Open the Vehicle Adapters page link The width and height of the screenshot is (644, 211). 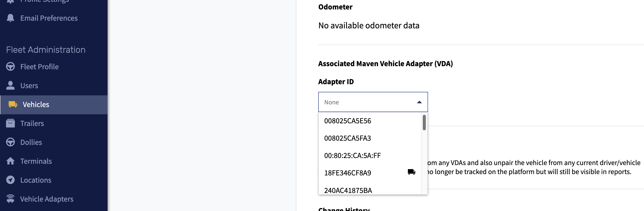tap(47, 199)
